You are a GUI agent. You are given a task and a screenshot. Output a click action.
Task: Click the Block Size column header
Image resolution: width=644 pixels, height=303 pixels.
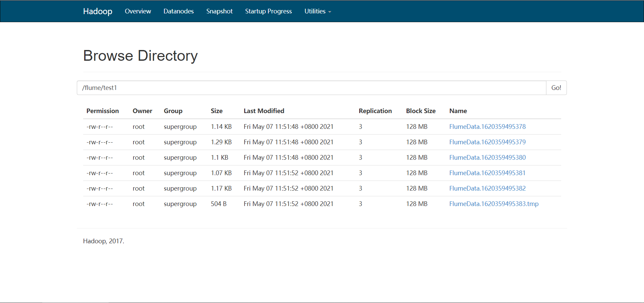(x=421, y=111)
